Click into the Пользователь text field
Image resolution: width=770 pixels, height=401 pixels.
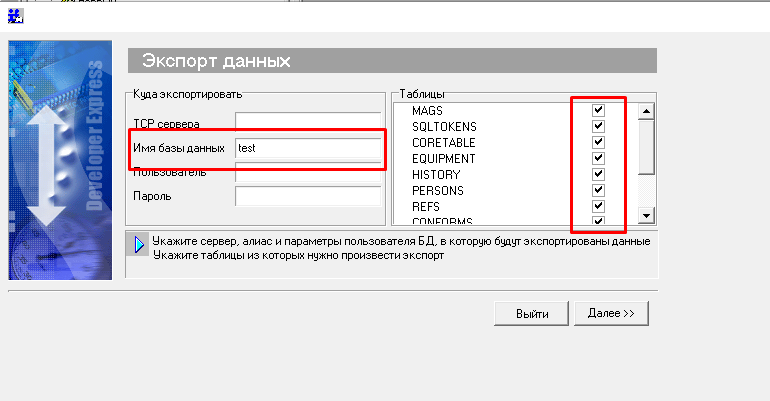[307, 172]
